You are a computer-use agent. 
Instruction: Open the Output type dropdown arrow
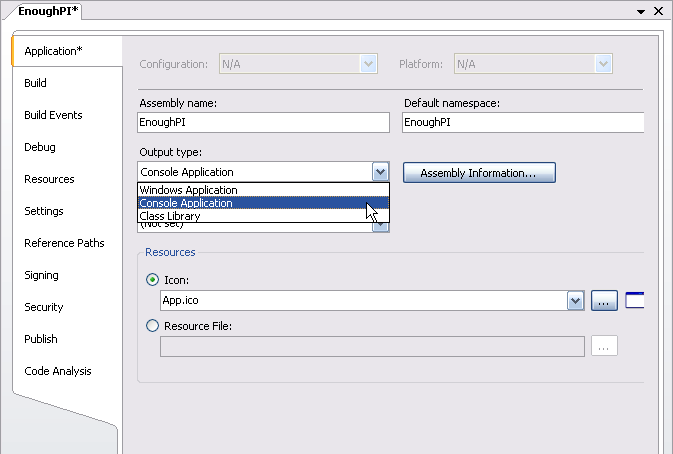point(379,172)
